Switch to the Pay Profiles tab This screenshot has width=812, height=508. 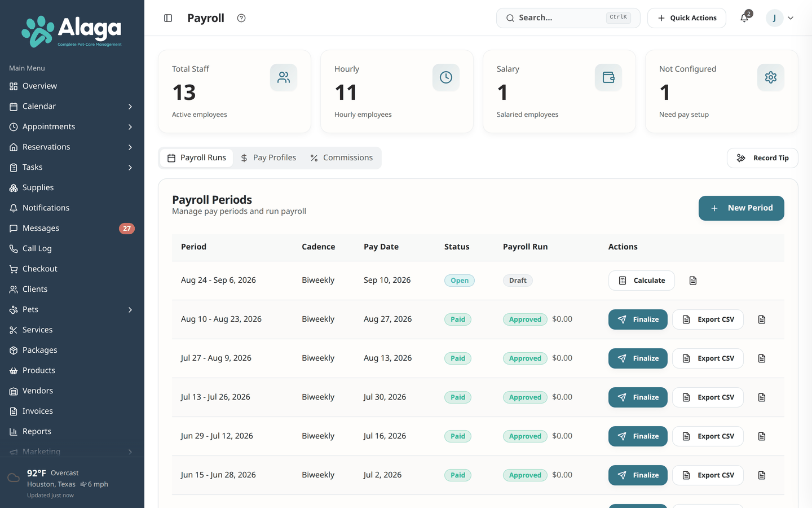268,158
